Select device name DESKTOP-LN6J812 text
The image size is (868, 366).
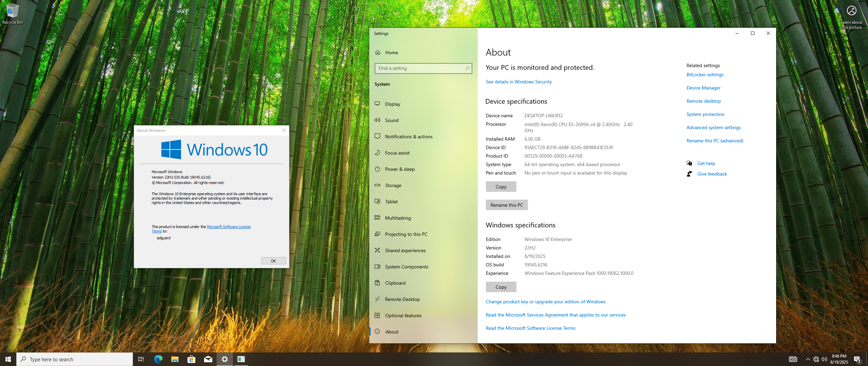(544, 116)
